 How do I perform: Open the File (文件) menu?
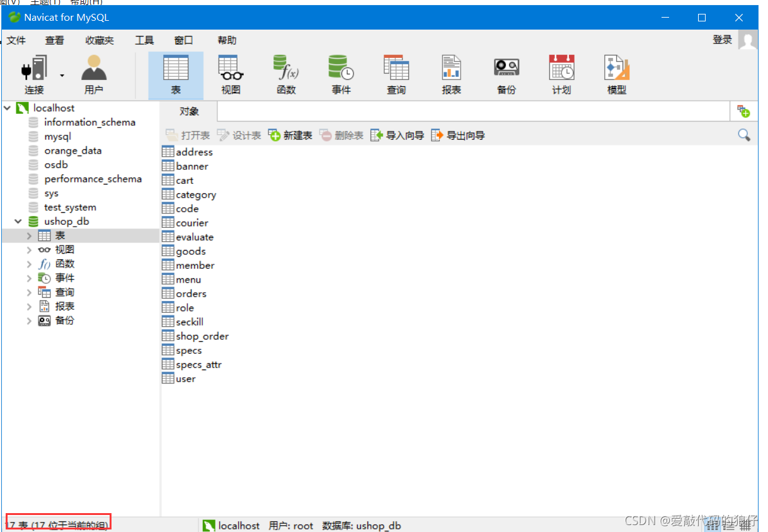16,40
